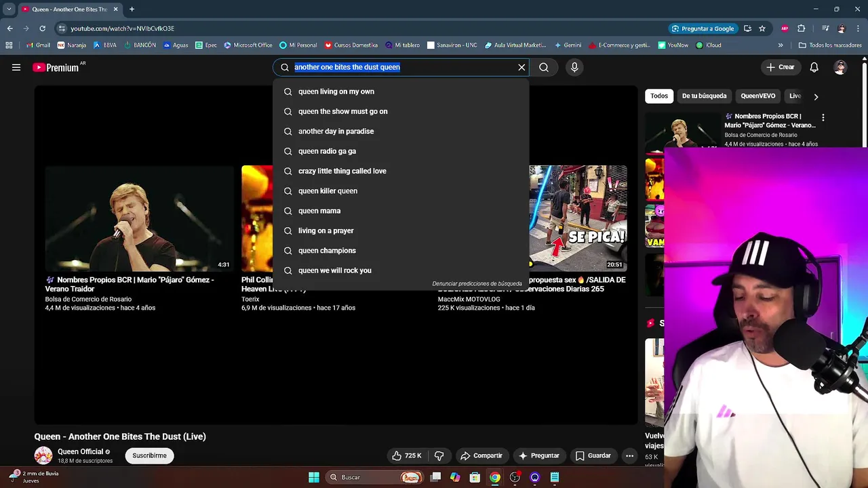Choose the "queen champions" suggestion

401,250
